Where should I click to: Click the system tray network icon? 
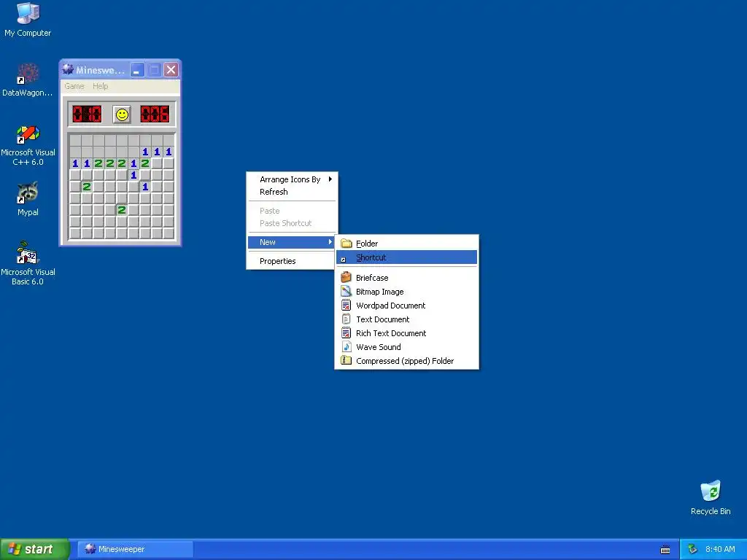[693, 549]
